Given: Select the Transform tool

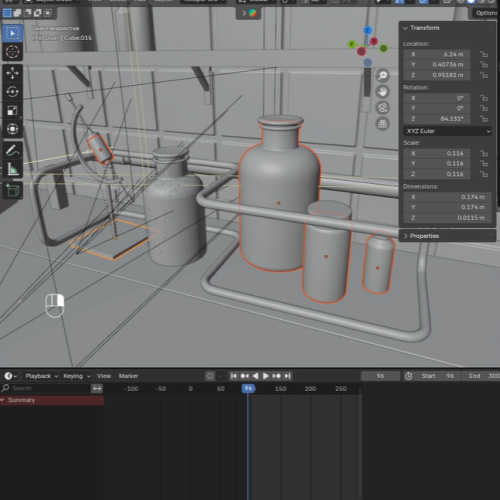Looking at the screenshot, I should click(12, 129).
